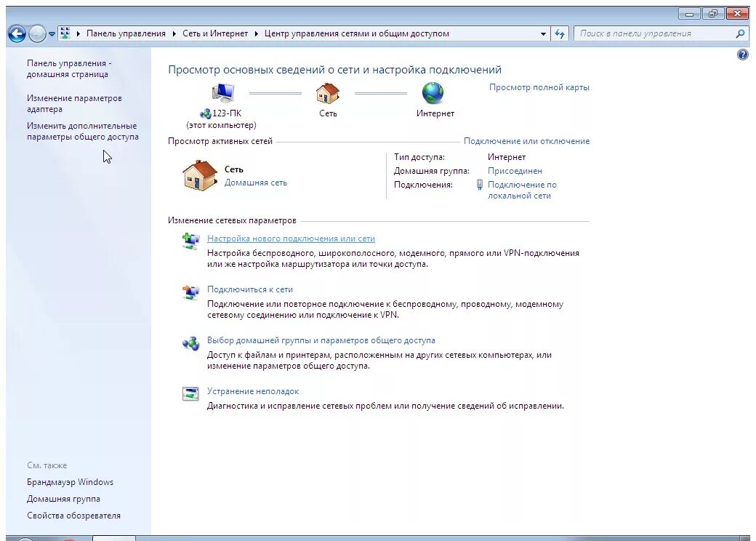Screen dimensions: 756x541
Task: Open Присоединен homegroup link
Action: point(515,171)
